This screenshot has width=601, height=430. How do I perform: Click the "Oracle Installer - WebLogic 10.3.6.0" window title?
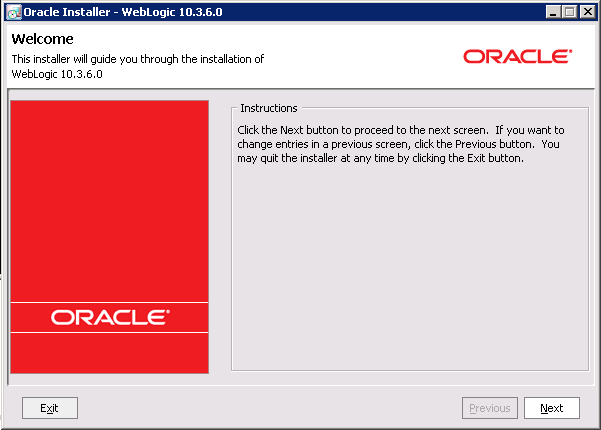(123, 12)
